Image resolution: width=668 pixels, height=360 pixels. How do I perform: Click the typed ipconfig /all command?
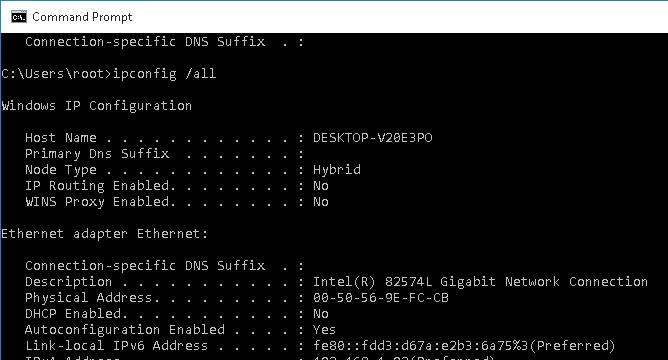pos(164,74)
